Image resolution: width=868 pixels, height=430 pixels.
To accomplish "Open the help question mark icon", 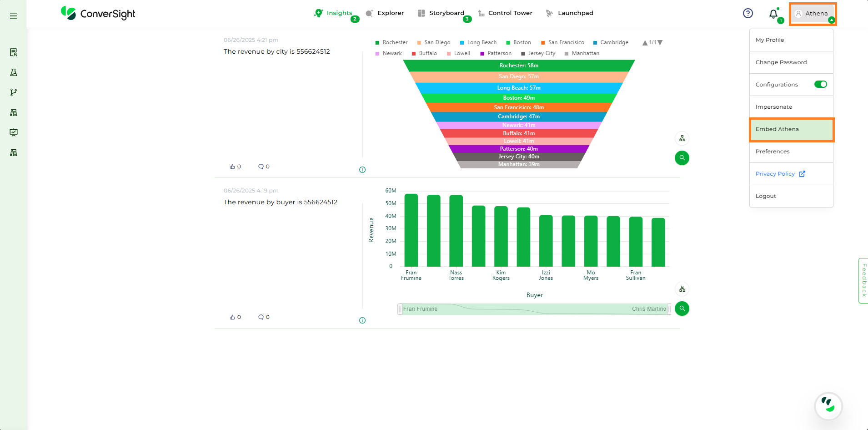I will (x=748, y=13).
